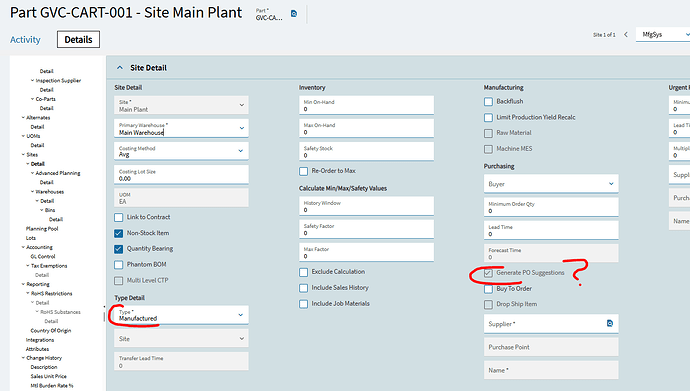Open the MfgSys site selector dropdown

[x=663, y=34]
